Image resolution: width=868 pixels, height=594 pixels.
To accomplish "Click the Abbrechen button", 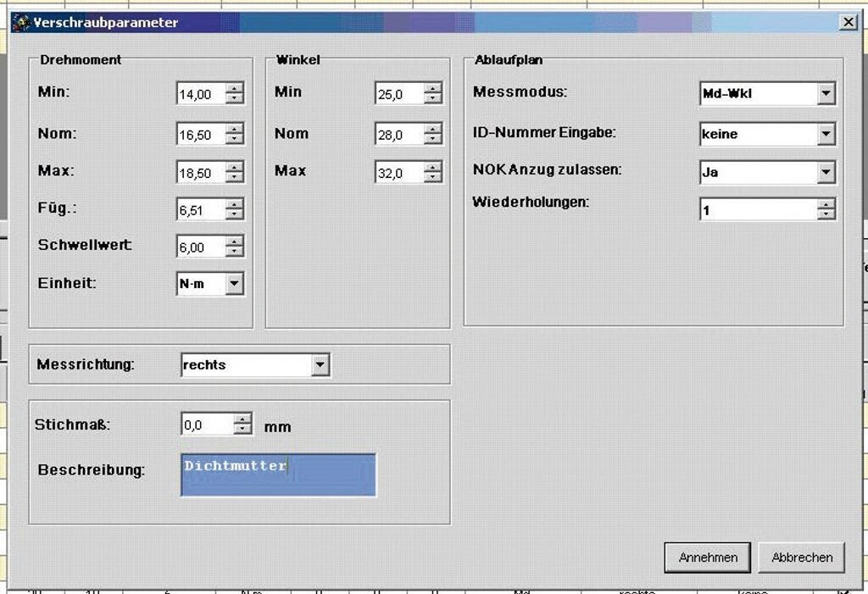I will tap(801, 558).
